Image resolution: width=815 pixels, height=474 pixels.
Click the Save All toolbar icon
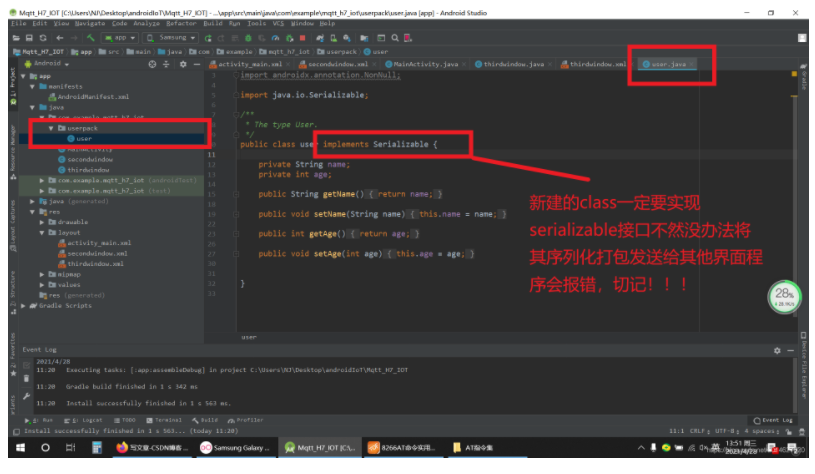coord(29,38)
